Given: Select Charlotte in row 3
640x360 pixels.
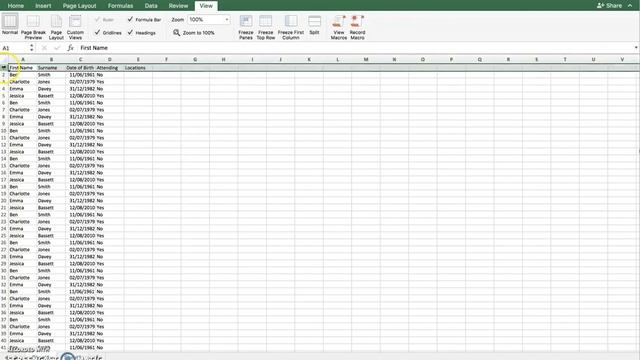Looking at the screenshot, I should click(22, 82).
